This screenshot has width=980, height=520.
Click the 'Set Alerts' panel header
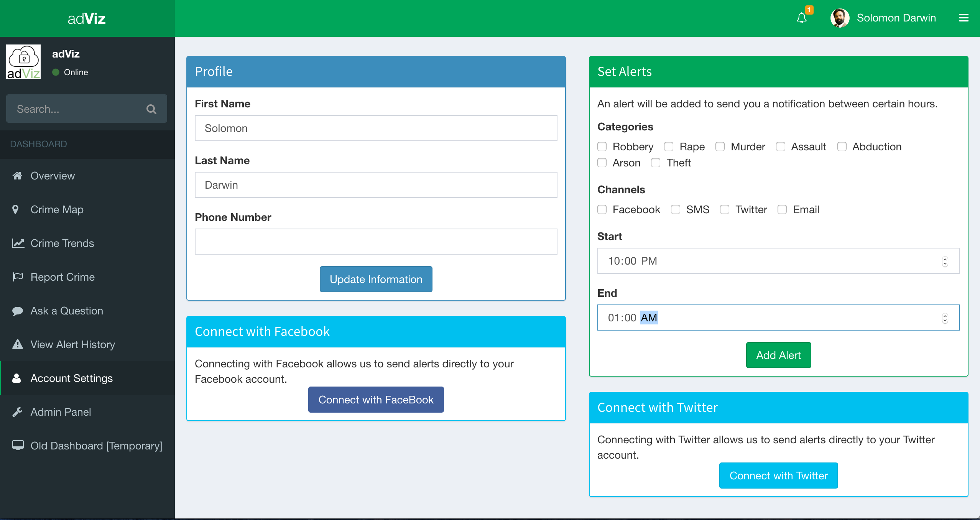(778, 72)
